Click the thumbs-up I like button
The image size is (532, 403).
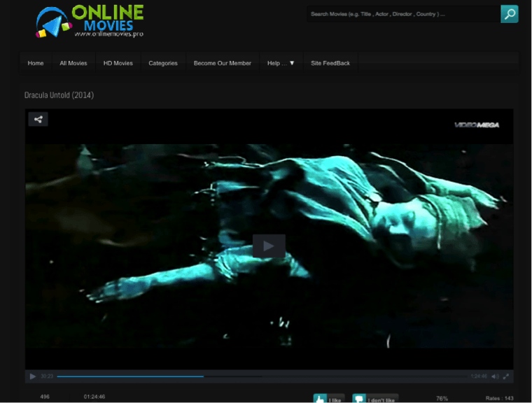coord(329,399)
